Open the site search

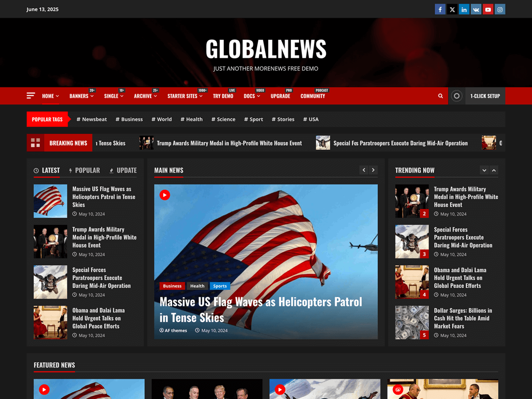click(440, 96)
